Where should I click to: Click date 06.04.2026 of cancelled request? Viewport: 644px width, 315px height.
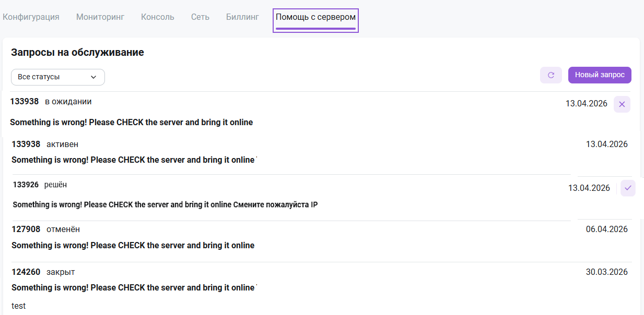606,229
